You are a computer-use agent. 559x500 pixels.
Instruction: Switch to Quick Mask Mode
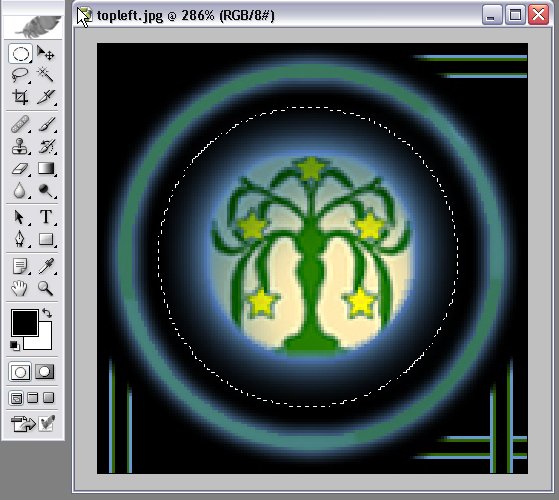[45, 372]
